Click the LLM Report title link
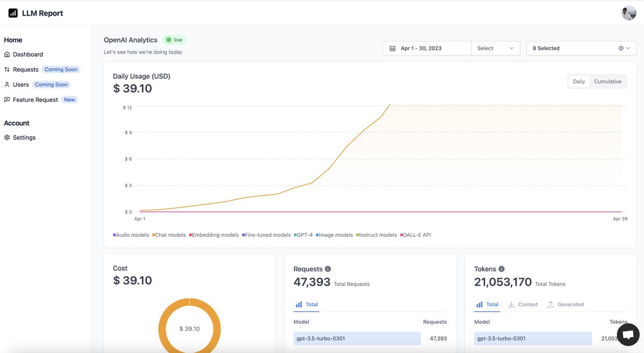The height and width of the screenshot is (353, 644). coord(42,13)
